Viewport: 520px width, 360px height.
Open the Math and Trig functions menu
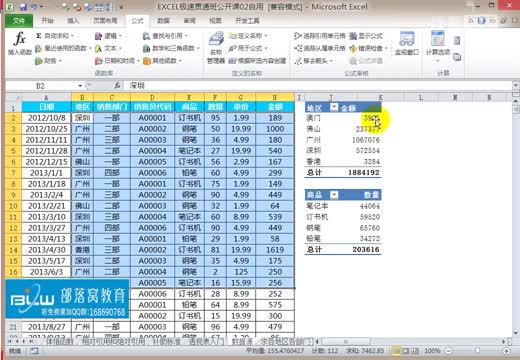pos(171,48)
